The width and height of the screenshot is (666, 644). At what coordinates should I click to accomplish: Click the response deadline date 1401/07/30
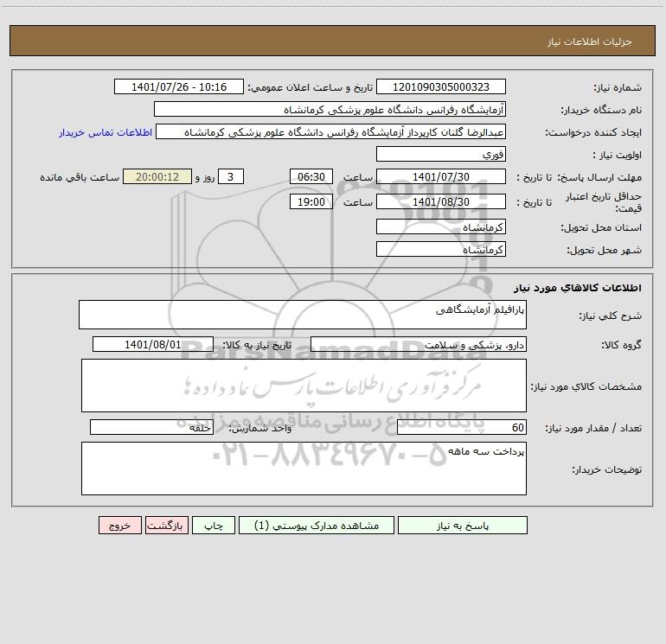pyautogui.click(x=441, y=176)
